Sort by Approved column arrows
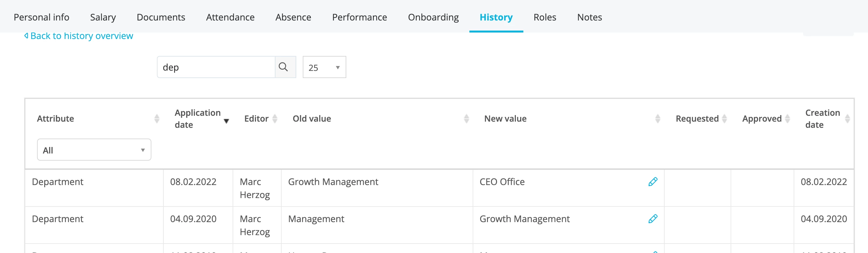Viewport: 868px width, 253px height. pos(787,119)
